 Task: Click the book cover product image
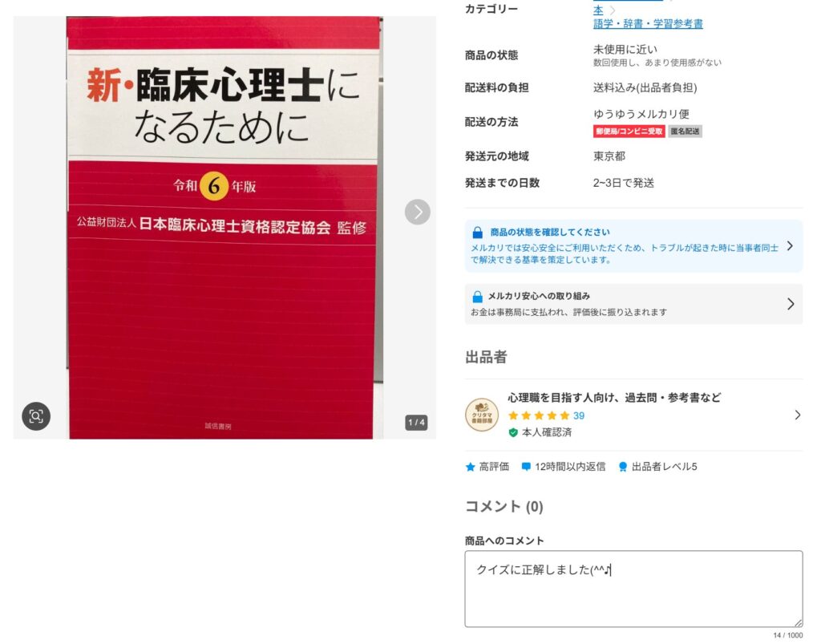click(224, 227)
